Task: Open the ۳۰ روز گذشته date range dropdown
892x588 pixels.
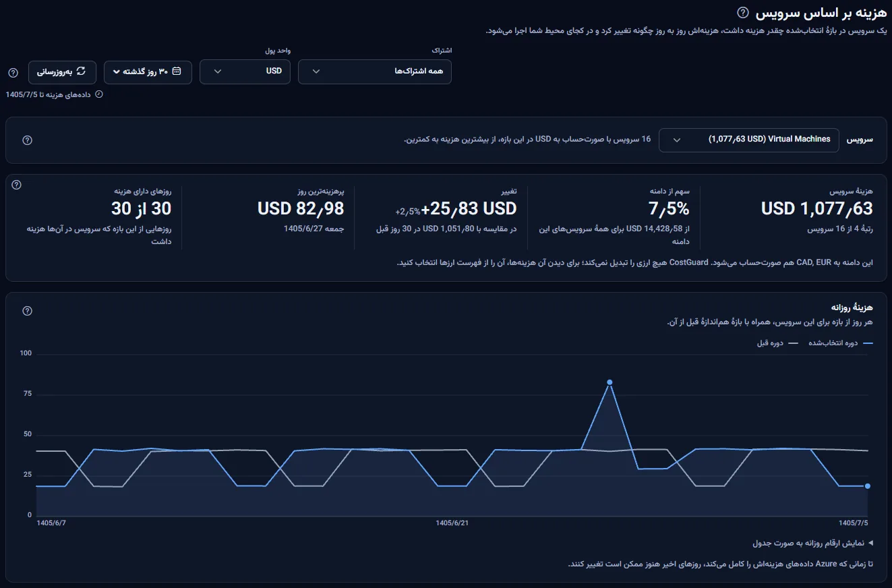Action: (x=148, y=72)
